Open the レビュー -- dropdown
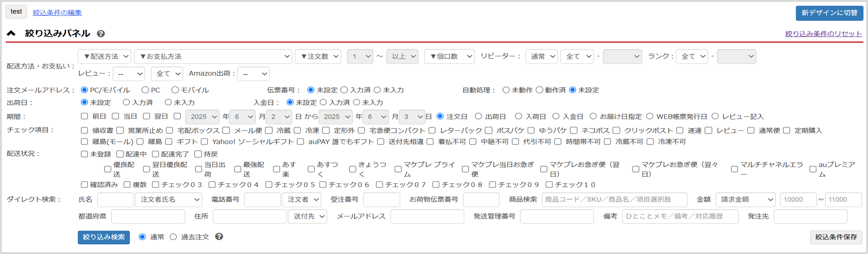The image size is (868, 254). (129, 74)
